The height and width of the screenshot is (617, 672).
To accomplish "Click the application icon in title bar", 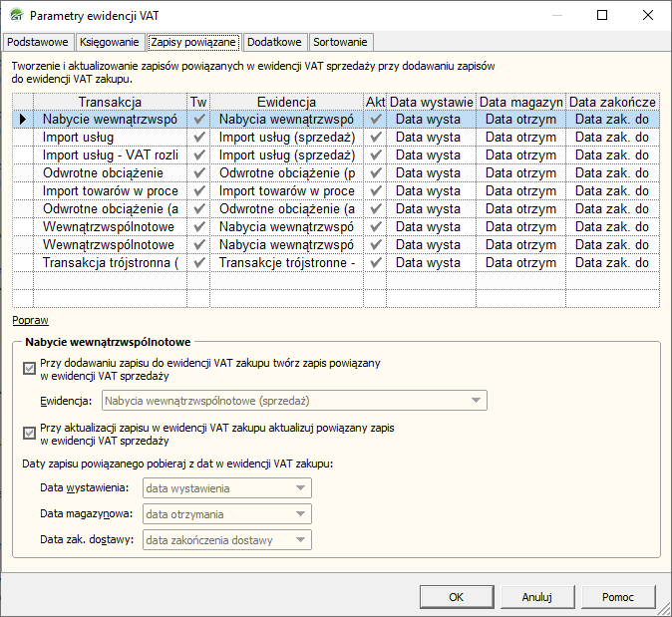I will [15, 16].
